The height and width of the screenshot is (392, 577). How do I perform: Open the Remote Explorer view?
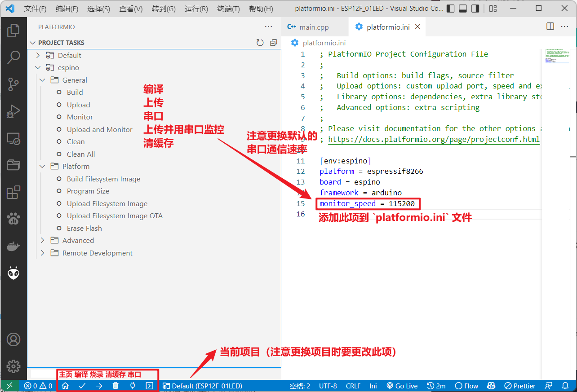(x=13, y=139)
